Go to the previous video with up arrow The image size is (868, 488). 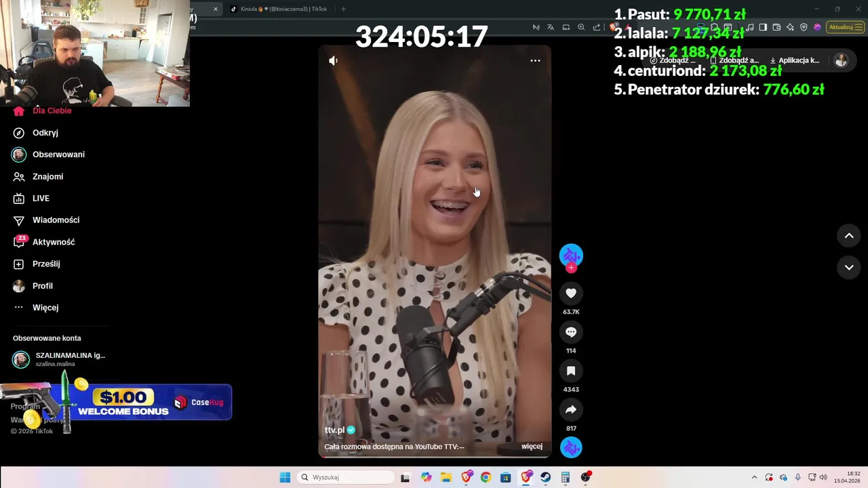[849, 236]
